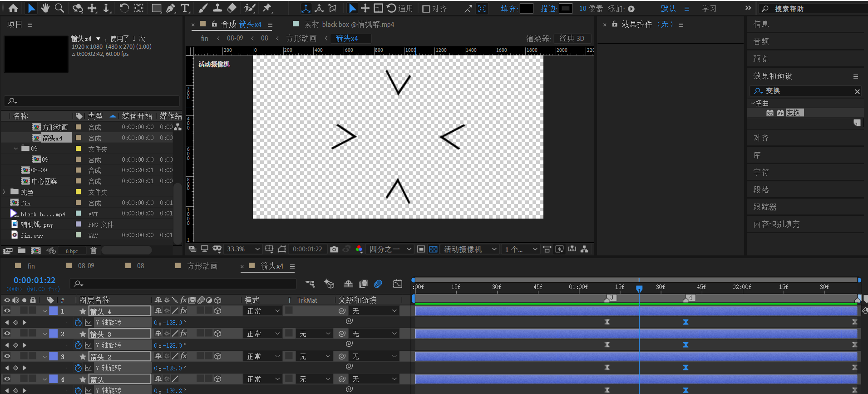Select the Selection arrow tool
Screen dimensions: 868x394
pos(31,8)
